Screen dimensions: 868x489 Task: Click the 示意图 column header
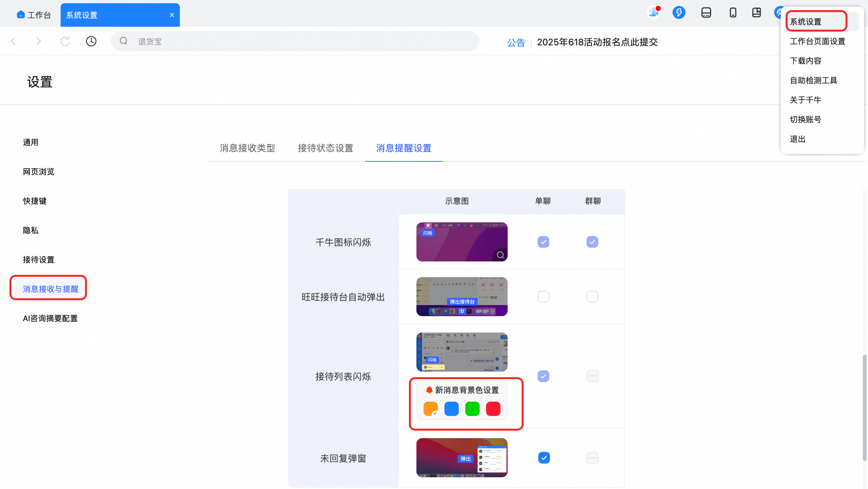click(x=456, y=201)
